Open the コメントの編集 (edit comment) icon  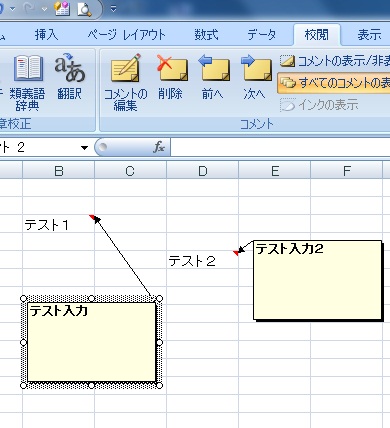coord(126,82)
